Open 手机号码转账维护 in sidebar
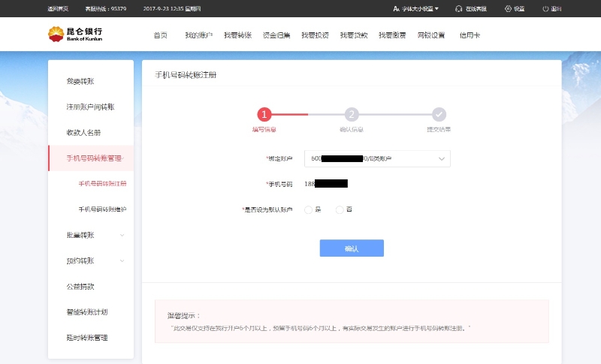Image resolution: width=601 pixels, height=364 pixels. click(x=102, y=209)
